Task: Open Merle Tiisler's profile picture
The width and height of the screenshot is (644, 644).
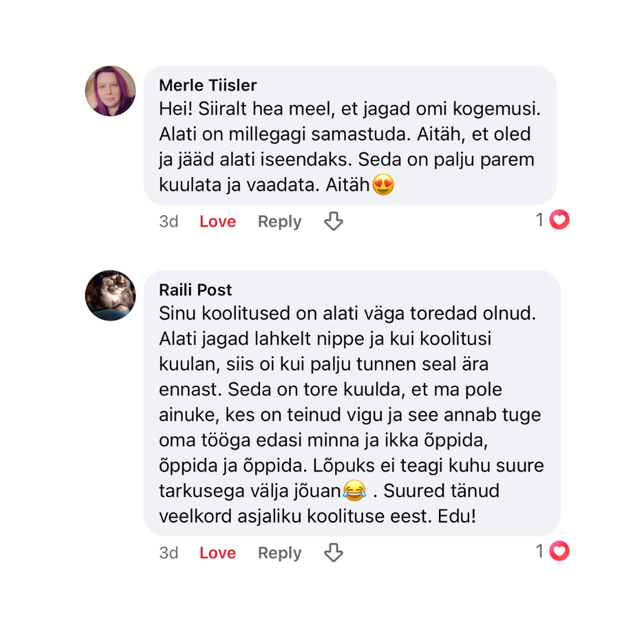Action: tap(110, 91)
